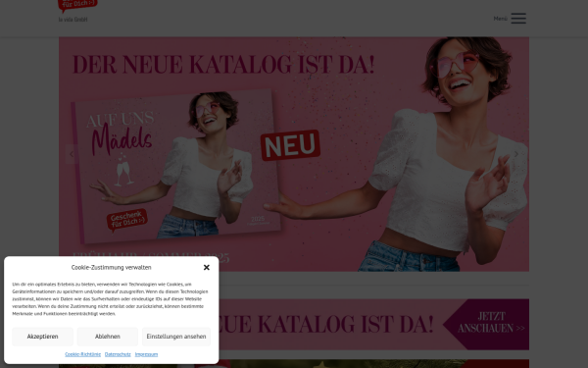The image size is (588, 368).
Task: Open the Cookie-Richtlinie link
Action: pos(83,354)
